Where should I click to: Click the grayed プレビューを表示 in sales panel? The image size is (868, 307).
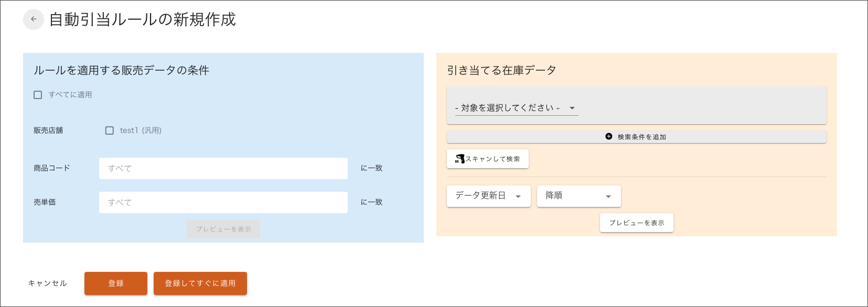tap(223, 229)
